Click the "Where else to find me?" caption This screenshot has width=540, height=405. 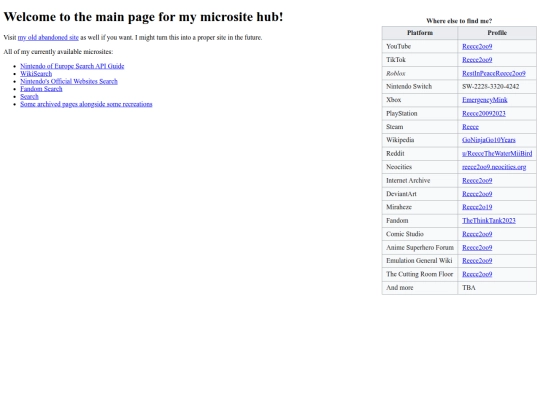tap(459, 21)
